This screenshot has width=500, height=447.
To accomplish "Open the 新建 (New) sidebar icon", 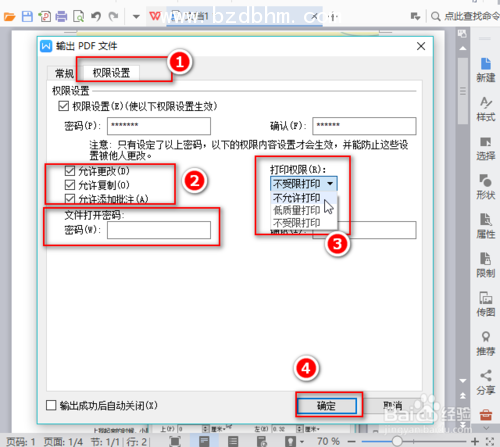I will [486, 70].
